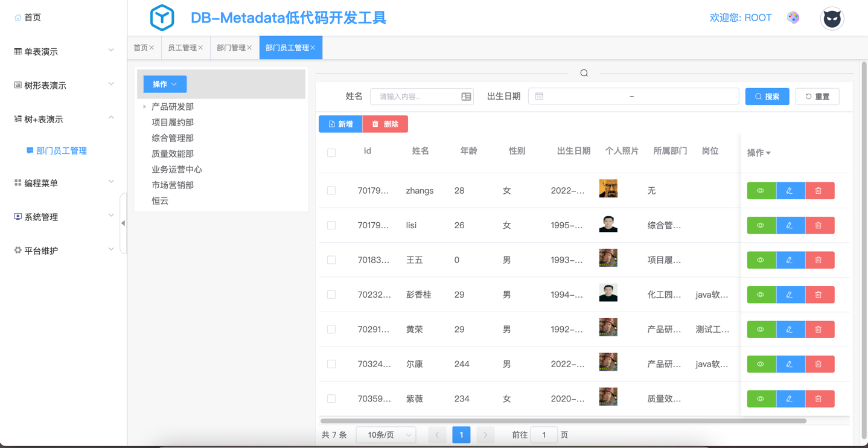Collapse the sidebar with the arrow handle

(x=123, y=223)
